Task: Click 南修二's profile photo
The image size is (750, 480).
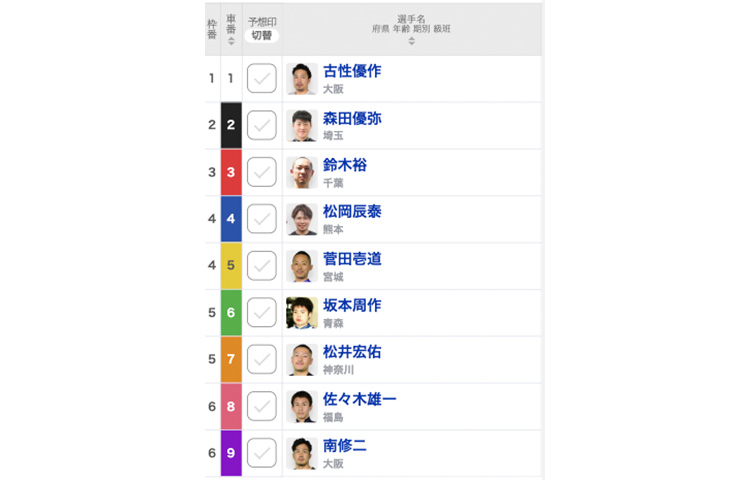Action: click(302, 453)
